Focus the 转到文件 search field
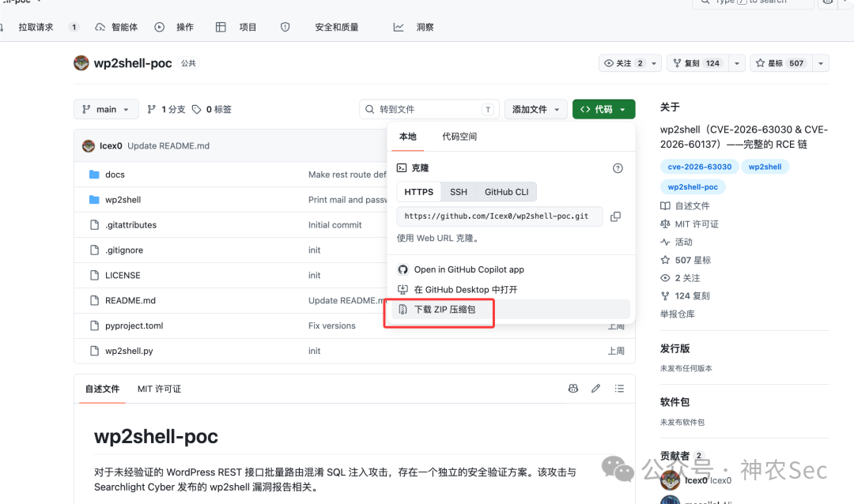 [x=429, y=109]
